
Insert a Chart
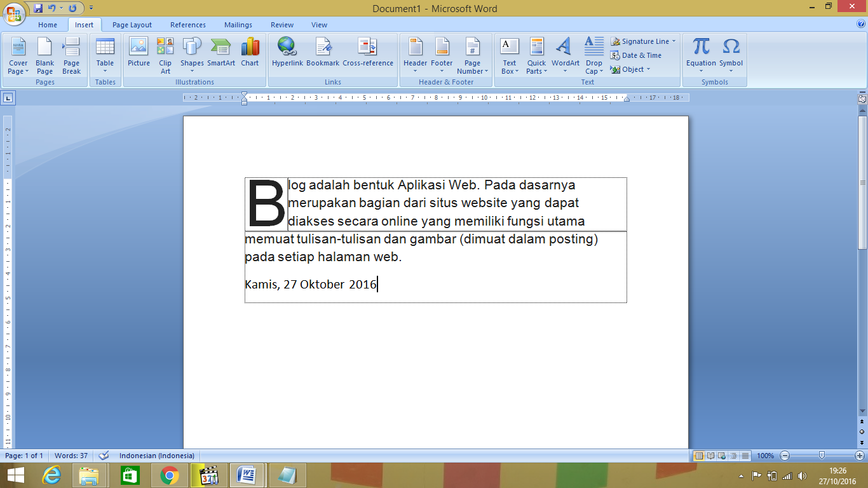click(250, 52)
